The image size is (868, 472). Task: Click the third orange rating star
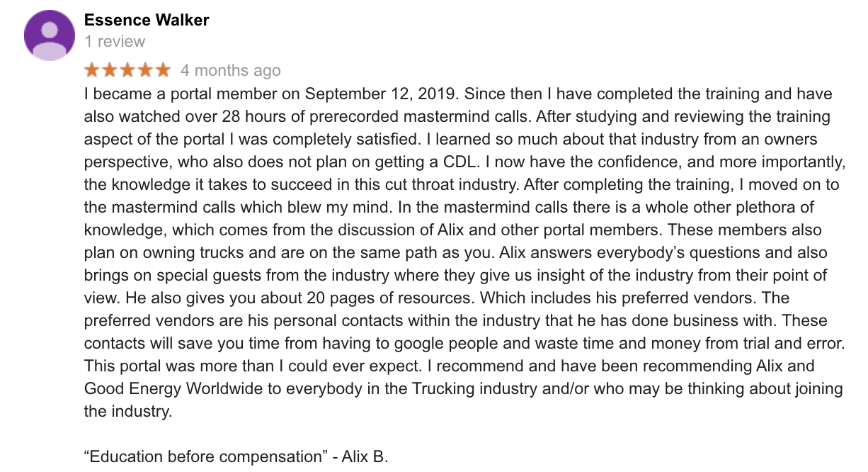[x=127, y=69]
